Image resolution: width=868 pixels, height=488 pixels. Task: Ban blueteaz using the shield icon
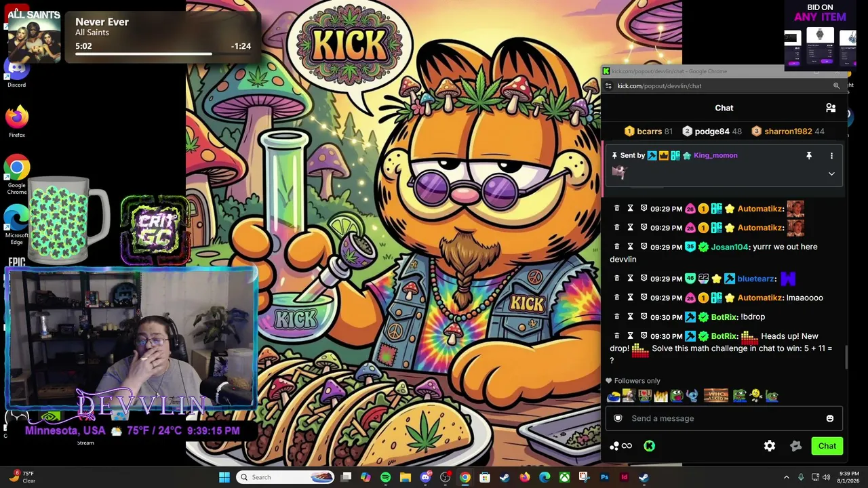point(644,279)
